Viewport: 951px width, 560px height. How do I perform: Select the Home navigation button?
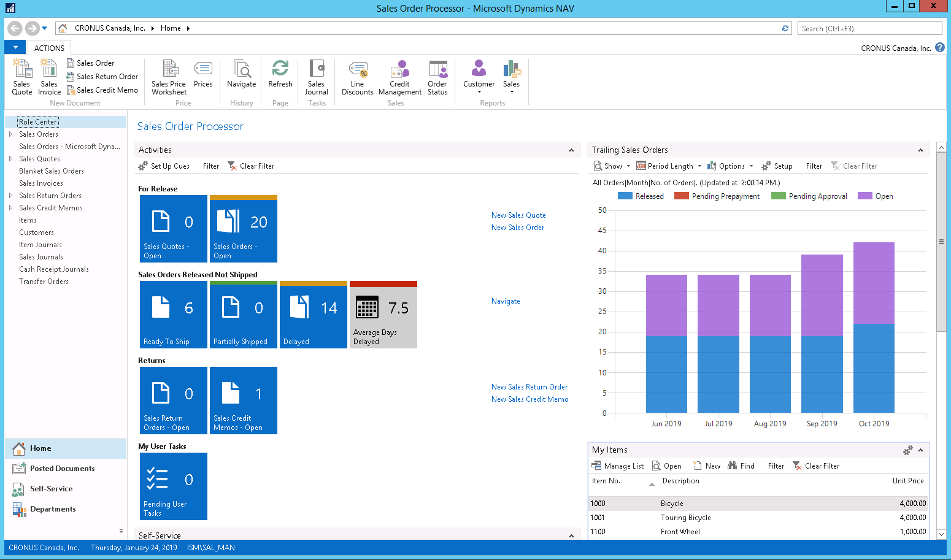pyautogui.click(x=66, y=448)
